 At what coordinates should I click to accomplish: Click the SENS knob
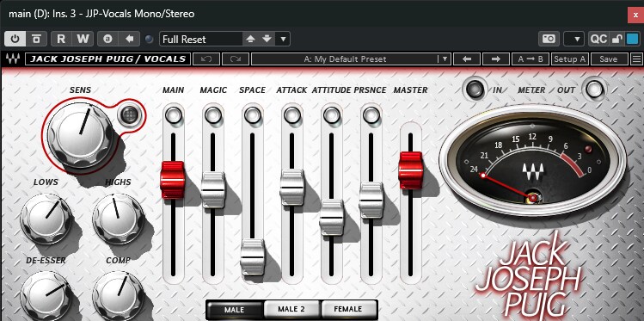click(x=80, y=134)
